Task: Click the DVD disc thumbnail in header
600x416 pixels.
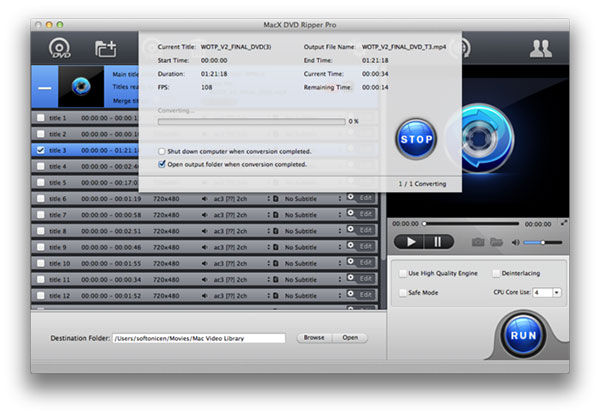Action: (81, 87)
